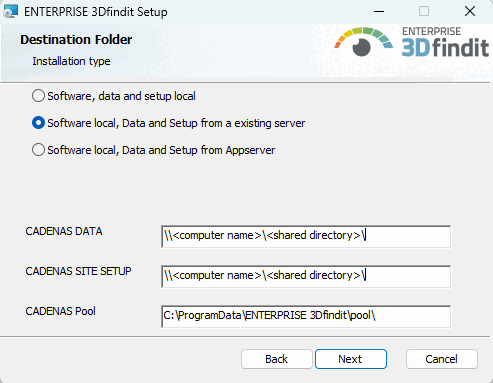Viewport: 493px width, 383px height.
Task: Click the CADENAS Pool path field
Action: click(x=306, y=316)
